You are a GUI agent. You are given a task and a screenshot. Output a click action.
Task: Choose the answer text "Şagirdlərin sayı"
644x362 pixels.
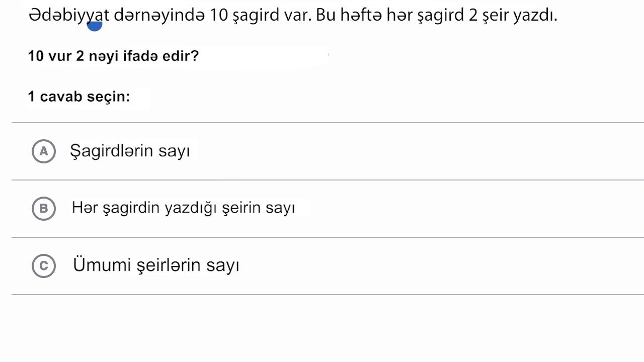pos(130,151)
